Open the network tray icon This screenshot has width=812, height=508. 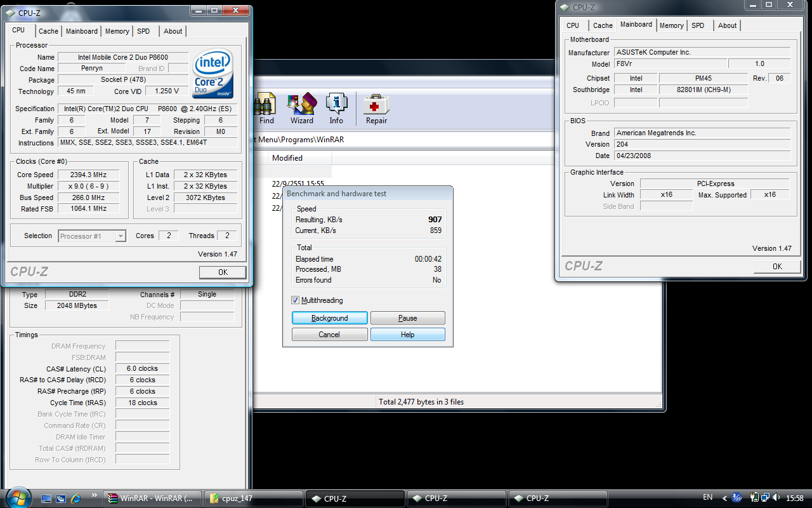pyautogui.click(x=766, y=498)
